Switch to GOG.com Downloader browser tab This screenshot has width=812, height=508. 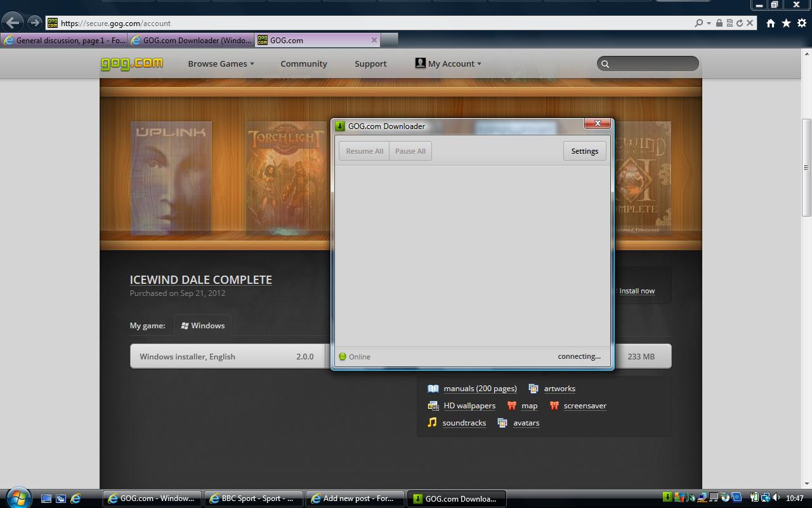(x=191, y=40)
